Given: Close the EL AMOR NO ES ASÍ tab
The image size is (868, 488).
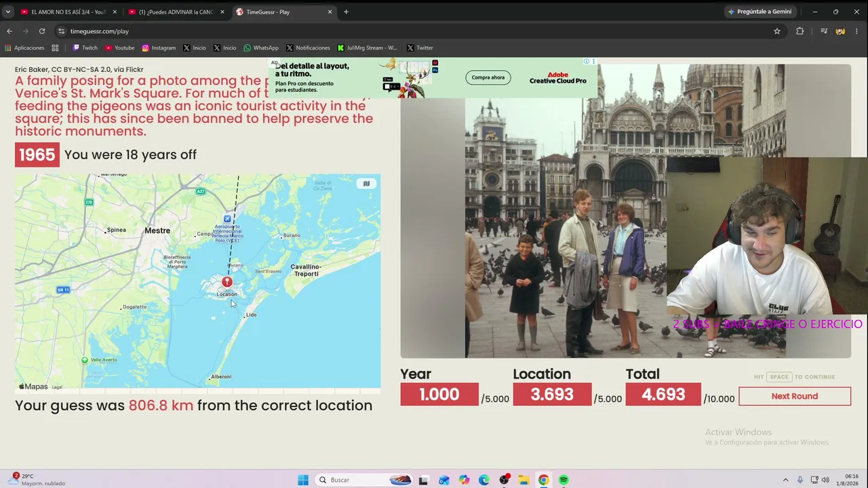Looking at the screenshot, I should click(x=115, y=12).
